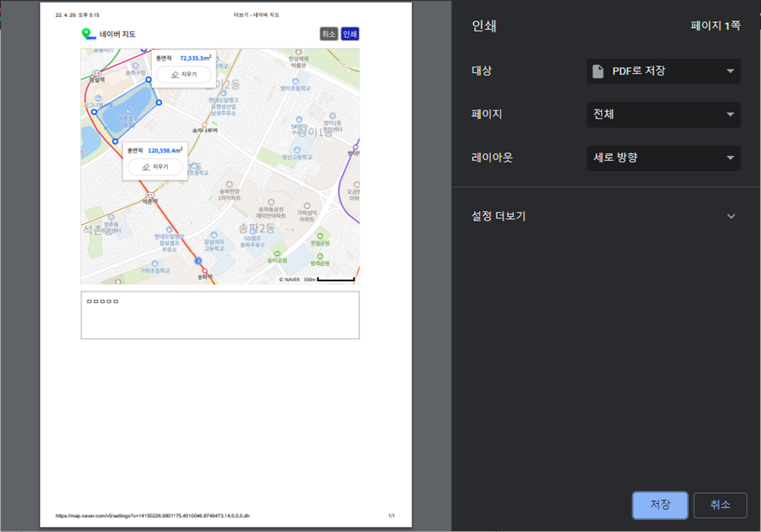Click the 석촌호수 lake icon on the map
The height and width of the screenshot is (532, 761).
[128, 111]
